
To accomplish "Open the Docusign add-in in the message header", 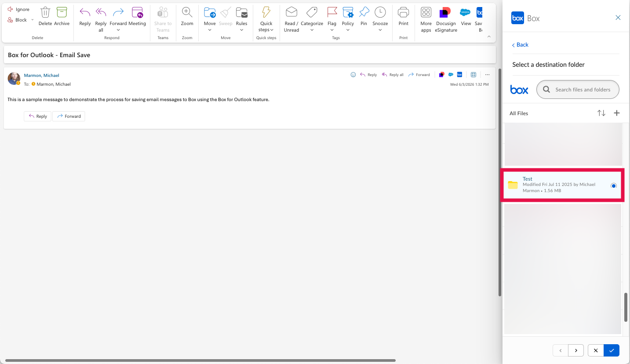I will coord(442,75).
